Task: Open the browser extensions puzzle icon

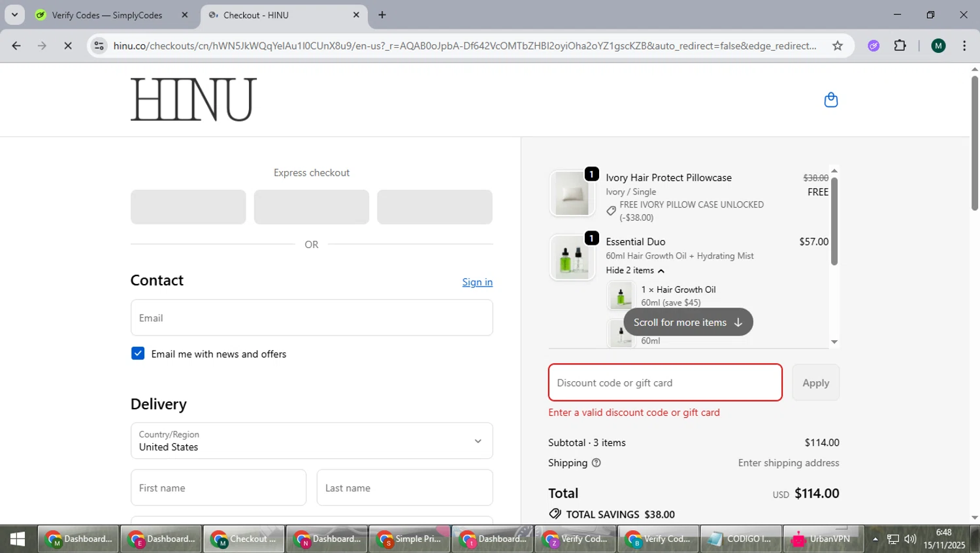Action: click(x=900, y=46)
